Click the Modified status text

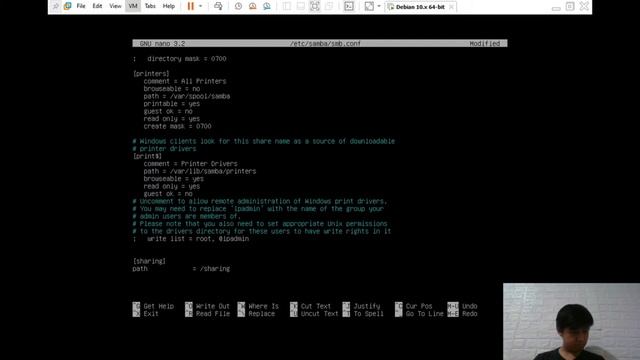point(484,43)
